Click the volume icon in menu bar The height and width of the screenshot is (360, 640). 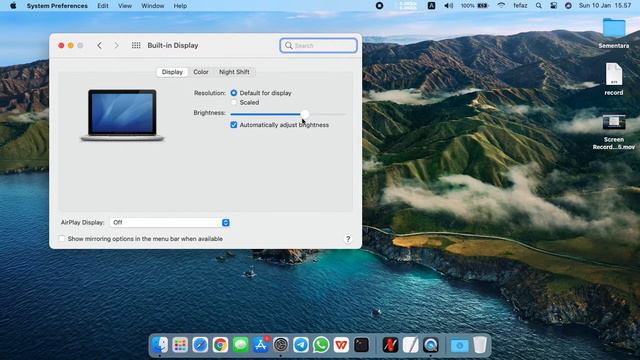448,6
